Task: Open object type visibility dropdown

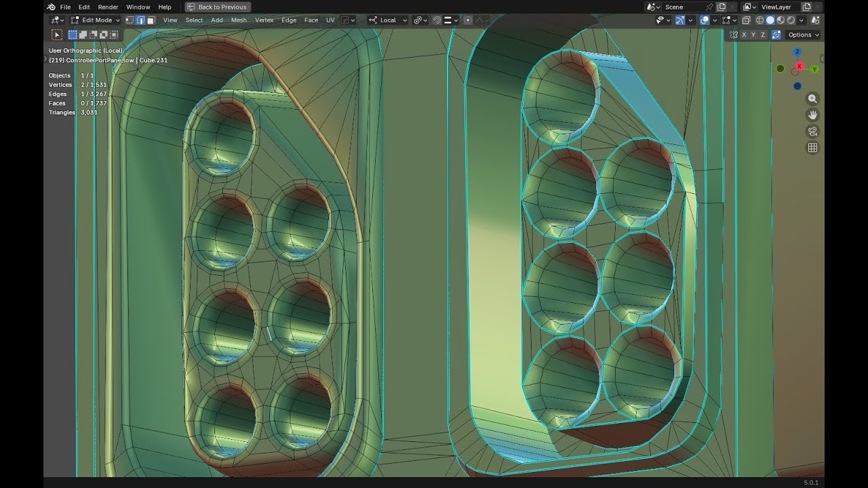Action: click(x=663, y=20)
